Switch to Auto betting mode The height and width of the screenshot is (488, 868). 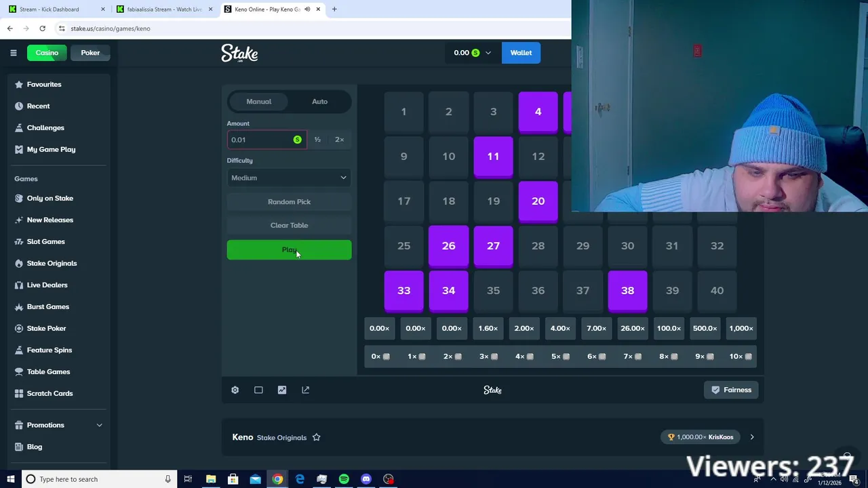coord(319,102)
